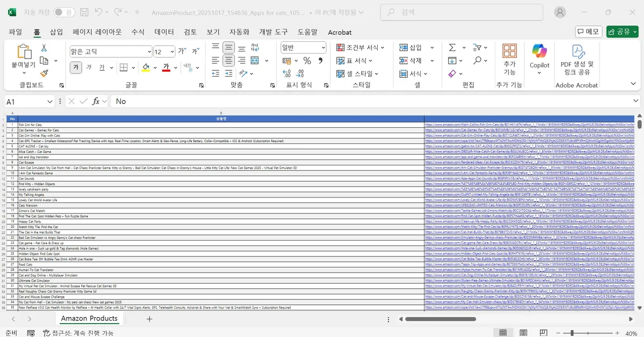Open the Acrobat ribbon tab
Screen dimensions: 644x337
pyautogui.click(x=340, y=32)
